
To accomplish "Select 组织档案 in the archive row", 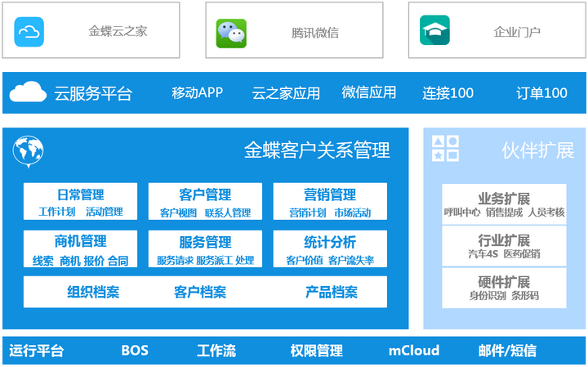I will click(x=93, y=292).
